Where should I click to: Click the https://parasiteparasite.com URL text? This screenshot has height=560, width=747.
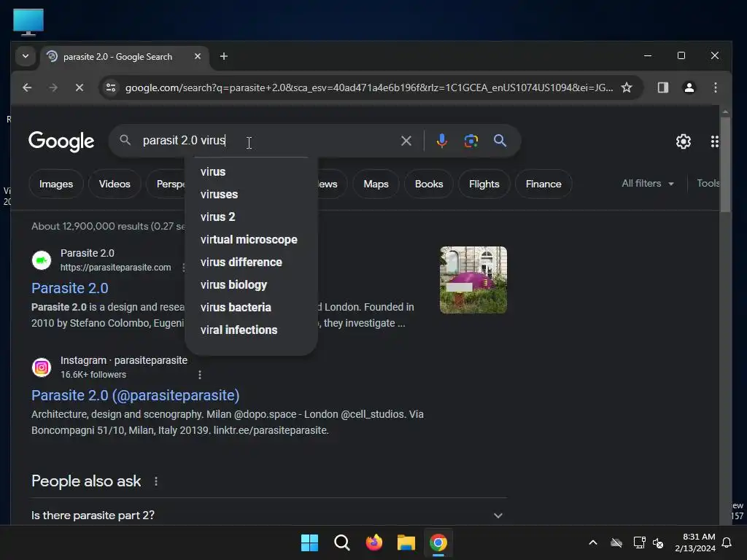pos(115,268)
